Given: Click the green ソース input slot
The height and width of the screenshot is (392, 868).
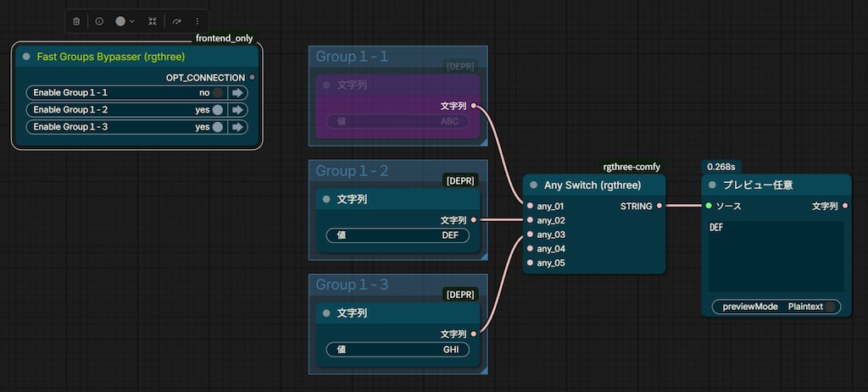Looking at the screenshot, I should click(x=709, y=207).
